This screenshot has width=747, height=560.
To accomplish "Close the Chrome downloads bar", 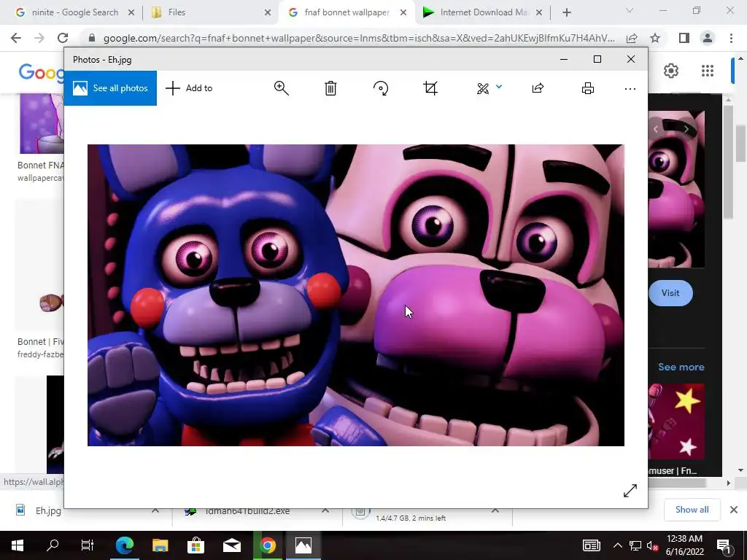I will point(734,510).
